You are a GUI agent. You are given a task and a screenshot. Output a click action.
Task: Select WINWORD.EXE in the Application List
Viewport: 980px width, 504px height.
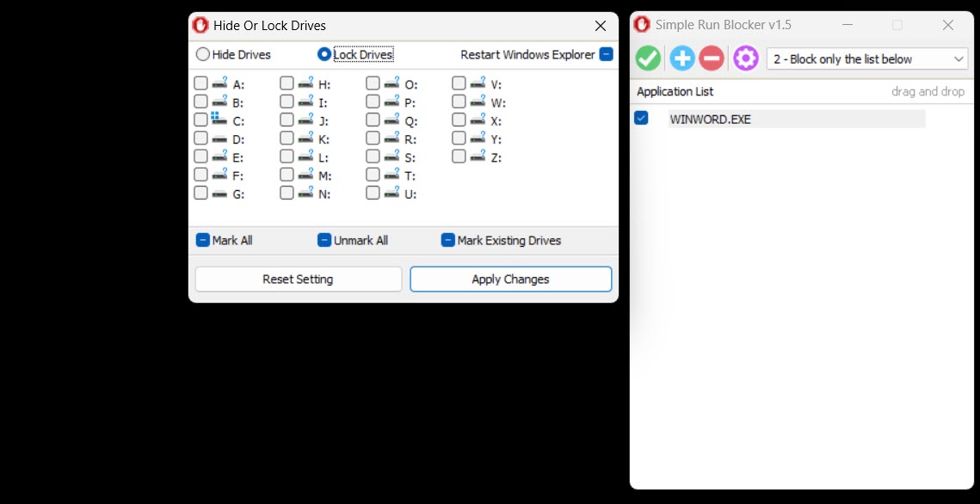(710, 119)
